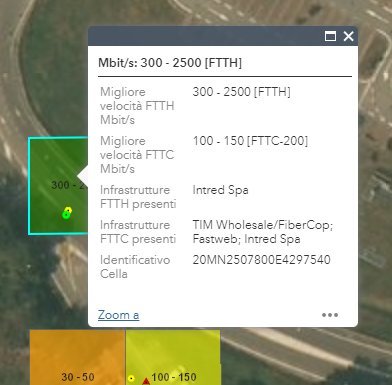Image resolution: width=392 pixels, height=385 pixels.
Task: Maximize the cell info popup
Action: tap(330, 36)
